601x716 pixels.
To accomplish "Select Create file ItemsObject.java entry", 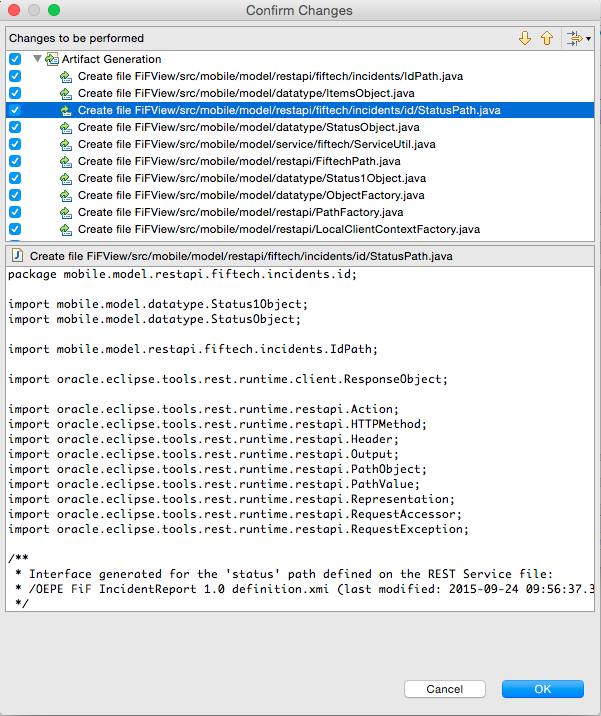I will [246, 93].
